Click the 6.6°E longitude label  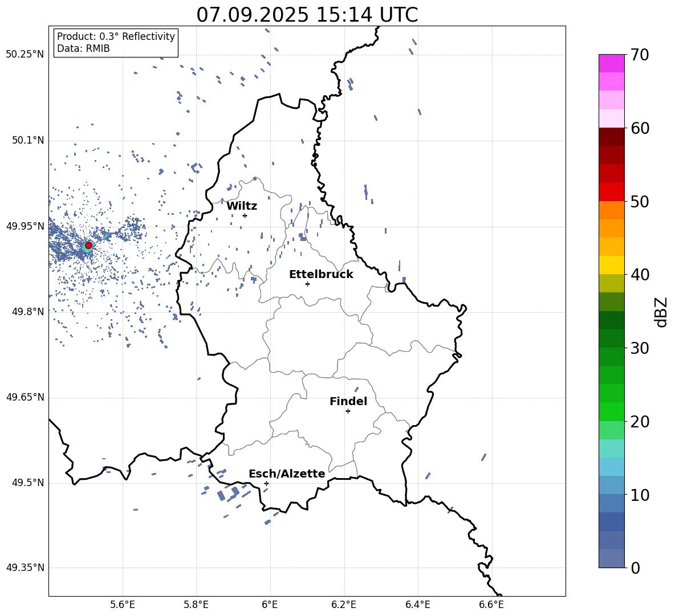click(491, 605)
